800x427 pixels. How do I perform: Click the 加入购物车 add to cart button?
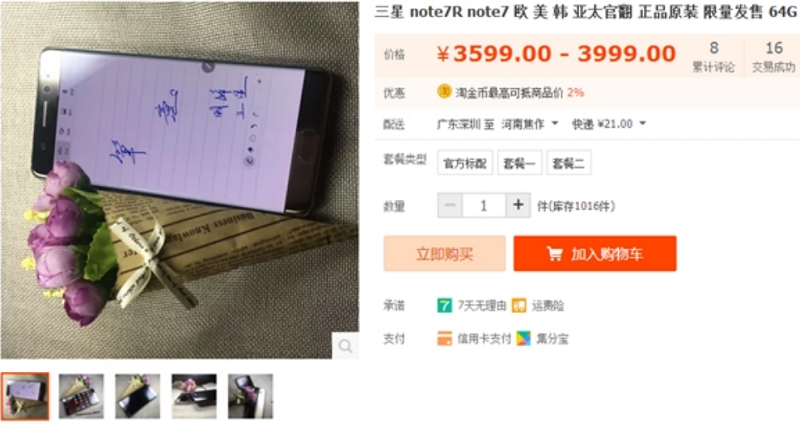pos(595,254)
